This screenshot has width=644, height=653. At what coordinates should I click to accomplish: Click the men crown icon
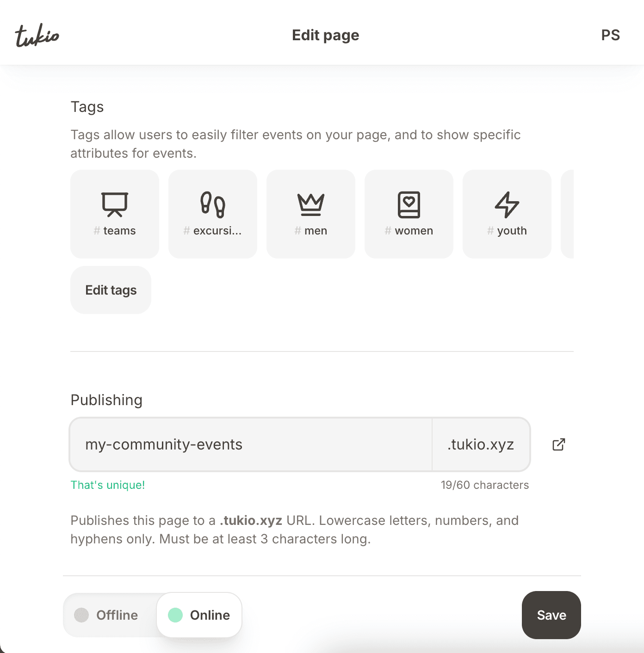point(311,204)
